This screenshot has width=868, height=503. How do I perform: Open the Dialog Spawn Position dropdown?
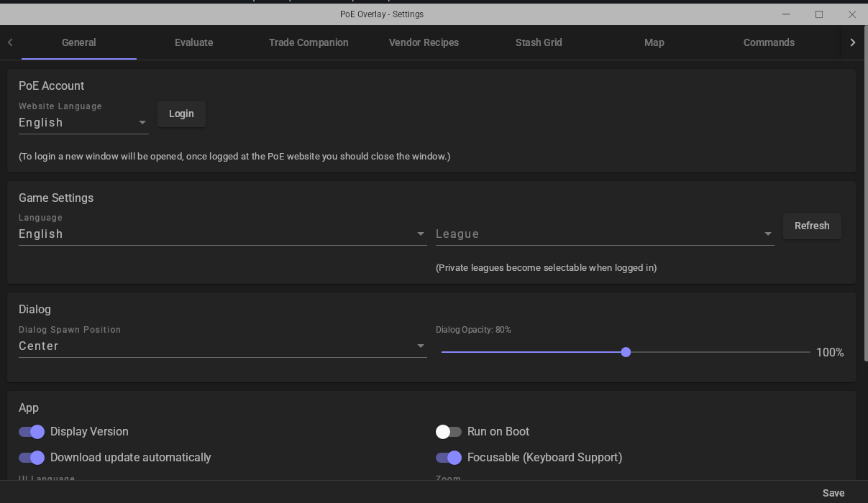pyautogui.click(x=222, y=346)
